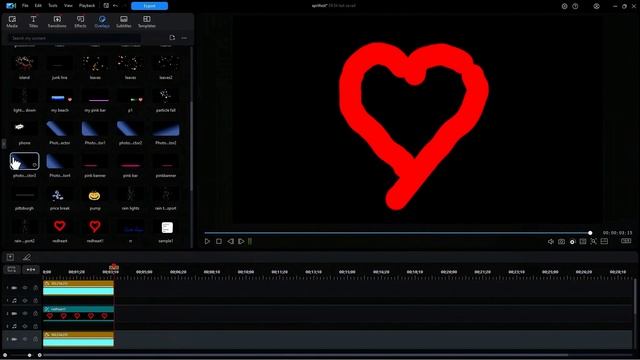Open the Transitions room
The width and height of the screenshot is (640, 360).
57,22
